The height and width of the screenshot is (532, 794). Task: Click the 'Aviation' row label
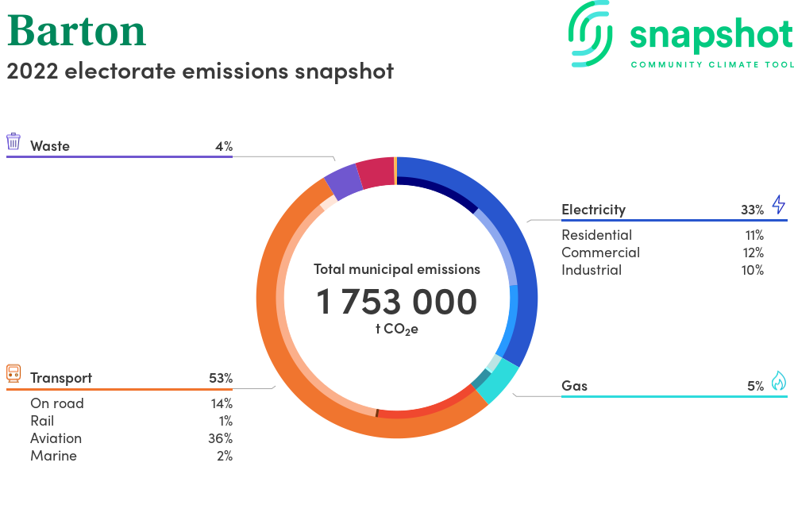click(x=56, y=438)
